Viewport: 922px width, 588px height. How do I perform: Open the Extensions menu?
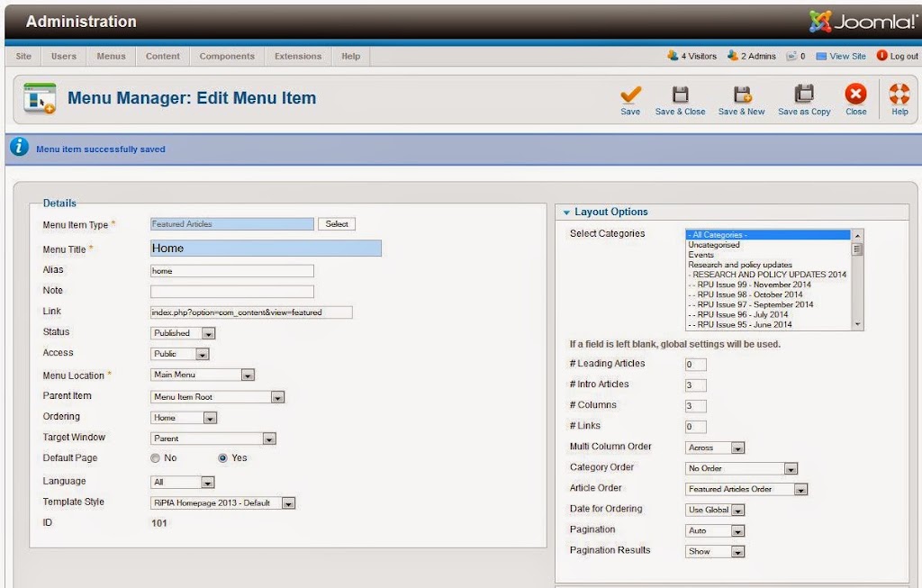point(298,57)
